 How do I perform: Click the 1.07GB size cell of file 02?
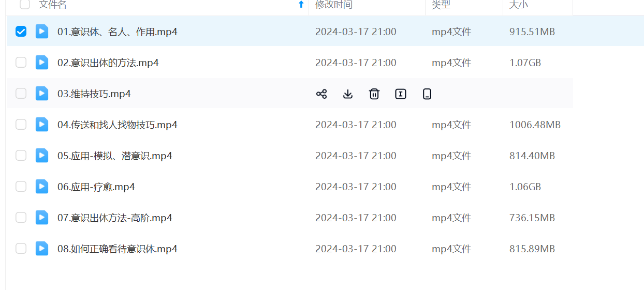click(525, 63)
